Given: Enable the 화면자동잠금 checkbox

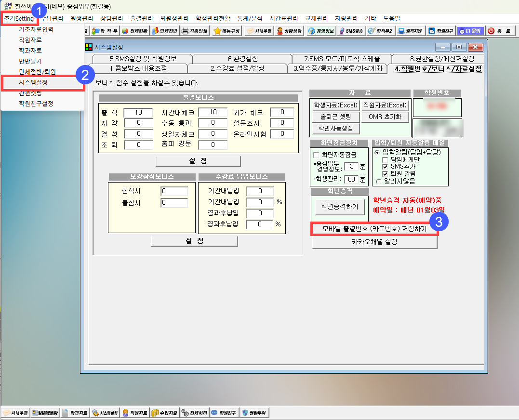Looking at the screenshot, I should pyautogui.click(x=317, y=155).
